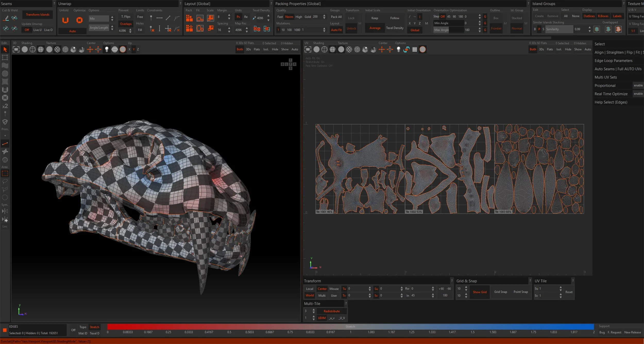
Task: Click the Redistribute button in Multi-Tile
Action: (331, 311)
